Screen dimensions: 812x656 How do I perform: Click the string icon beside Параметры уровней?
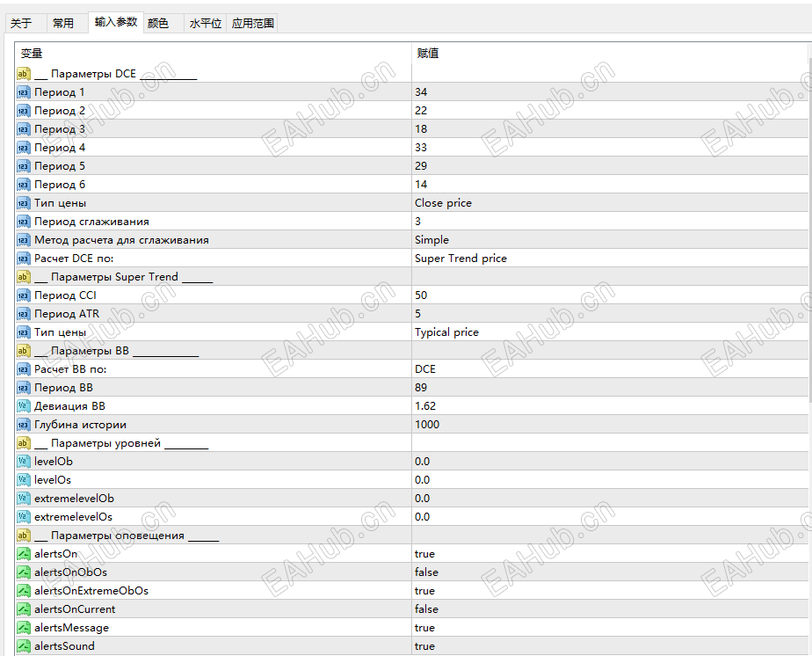point(24,443)
